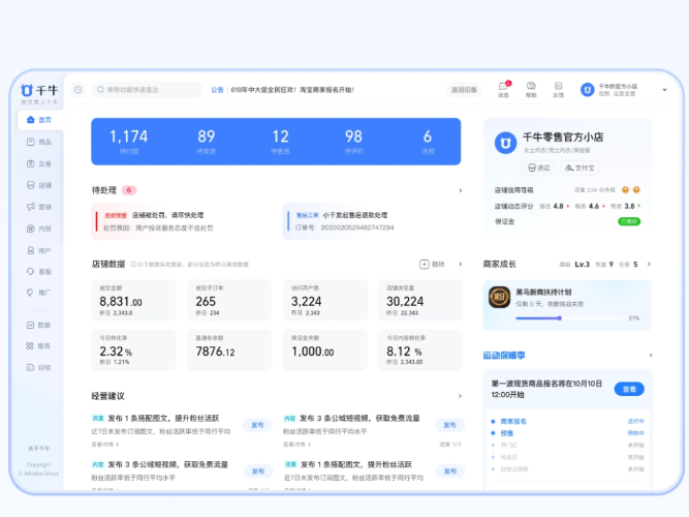The width and height of the screenshot is (689, 517).
Task: Click the 12 待售后 counter
Action: coord(280,141)
